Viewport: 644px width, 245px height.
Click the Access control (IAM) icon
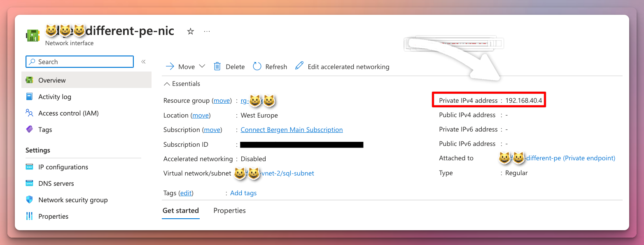29,113
